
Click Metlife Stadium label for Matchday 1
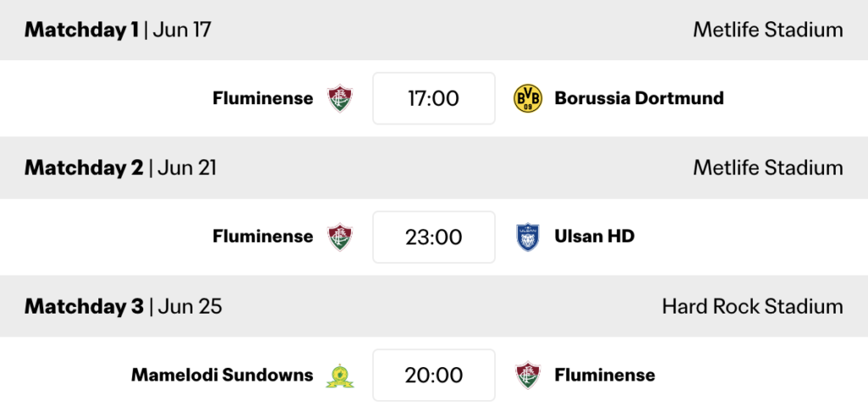click(x=768, y=30)
